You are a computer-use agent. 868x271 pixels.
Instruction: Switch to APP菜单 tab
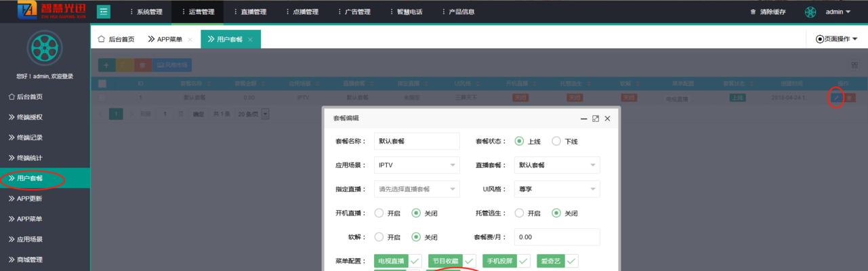point(165,39)
